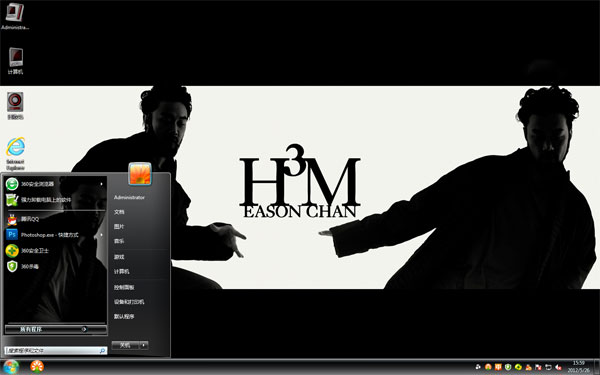Open 游戏 in the Start menu

[119, 257]
